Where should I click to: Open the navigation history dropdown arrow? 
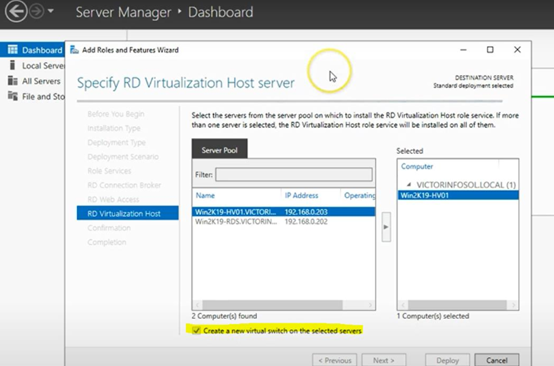[x=51, y=11]
